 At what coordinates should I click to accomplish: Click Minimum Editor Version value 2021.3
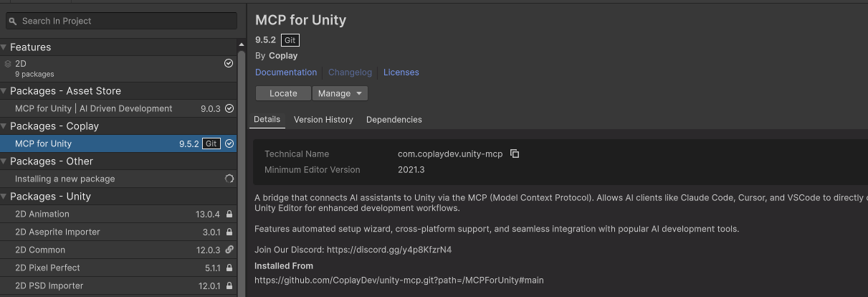point(411,170)
